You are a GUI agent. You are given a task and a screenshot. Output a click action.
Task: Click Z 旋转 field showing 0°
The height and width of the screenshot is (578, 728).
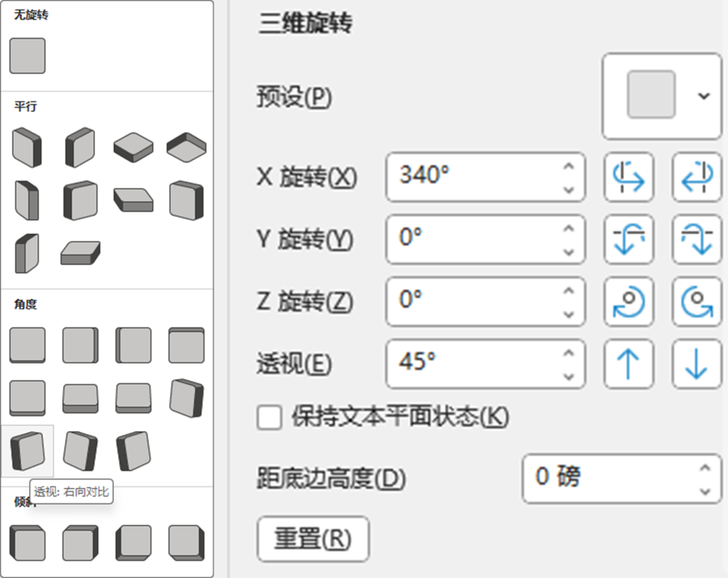(485, 302)
